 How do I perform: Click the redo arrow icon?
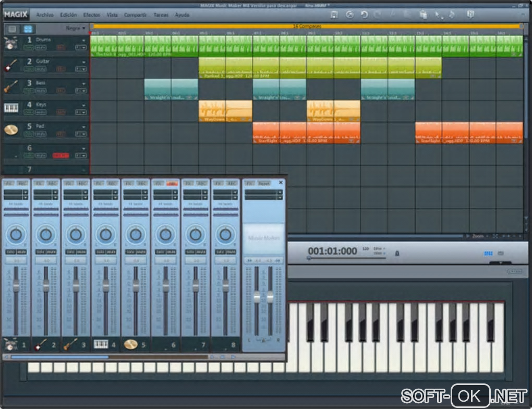(377, 15)
